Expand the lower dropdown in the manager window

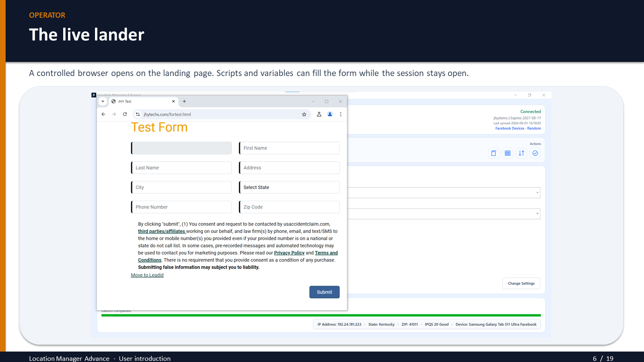pos(537,214)
